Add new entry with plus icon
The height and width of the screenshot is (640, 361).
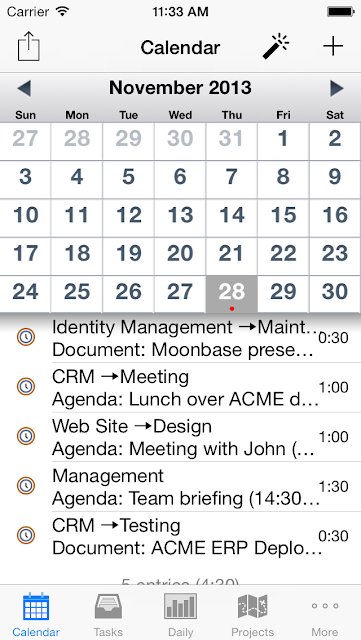[x=333, y=47]
